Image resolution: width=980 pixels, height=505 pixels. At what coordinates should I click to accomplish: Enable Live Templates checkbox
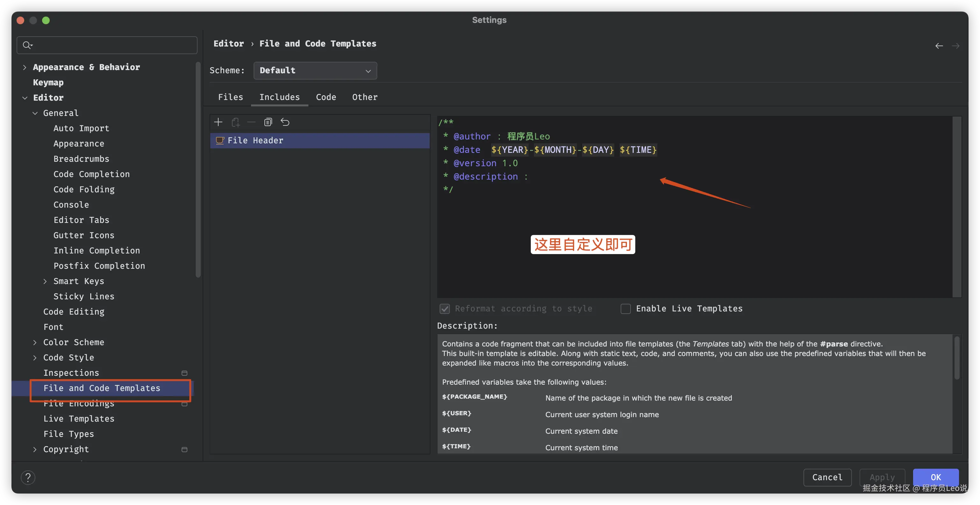(x=625, y=309)
